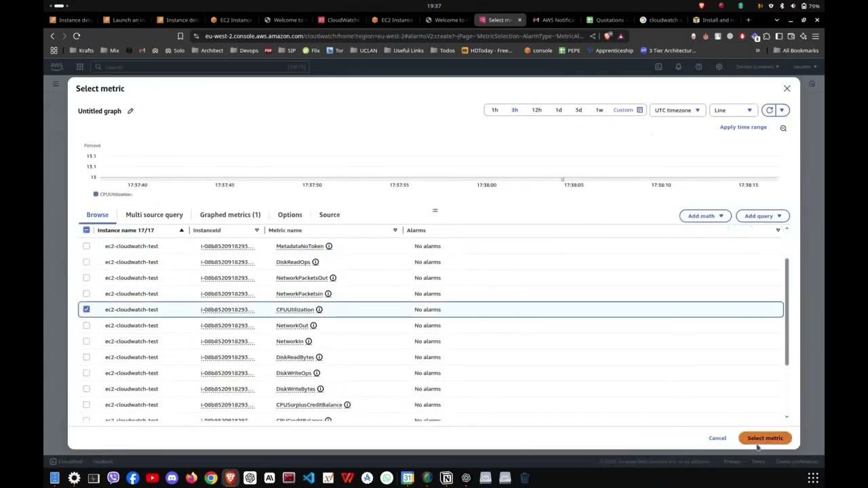Show info for MetadataNoToken metric
This screenshot has height=488, width=868.
[329, 246]
